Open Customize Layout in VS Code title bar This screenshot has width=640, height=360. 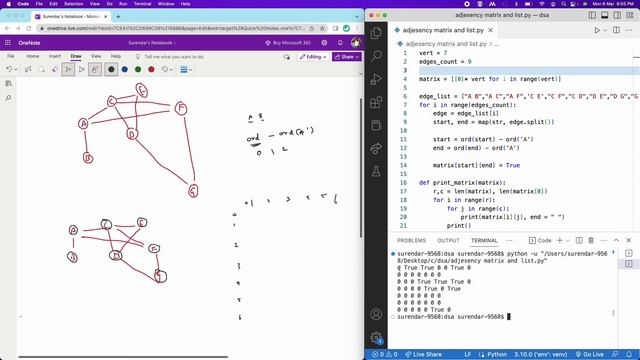(630, 15)
